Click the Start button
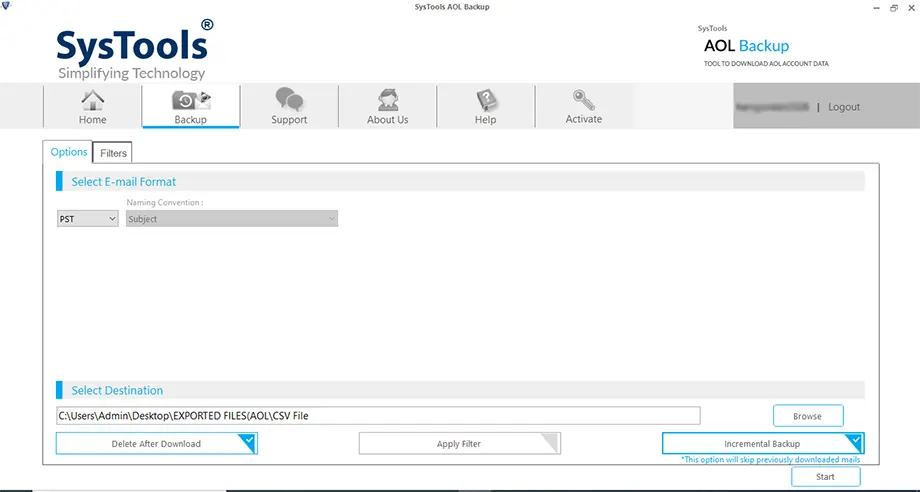The width and height of the screenshot is (920, 492). point(826,477)
